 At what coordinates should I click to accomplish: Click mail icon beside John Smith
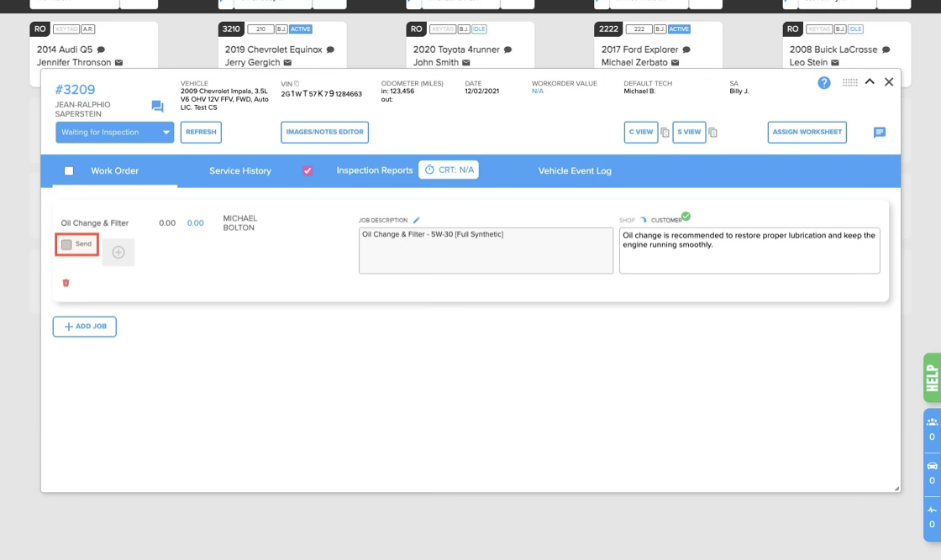(x=466, y=62)
